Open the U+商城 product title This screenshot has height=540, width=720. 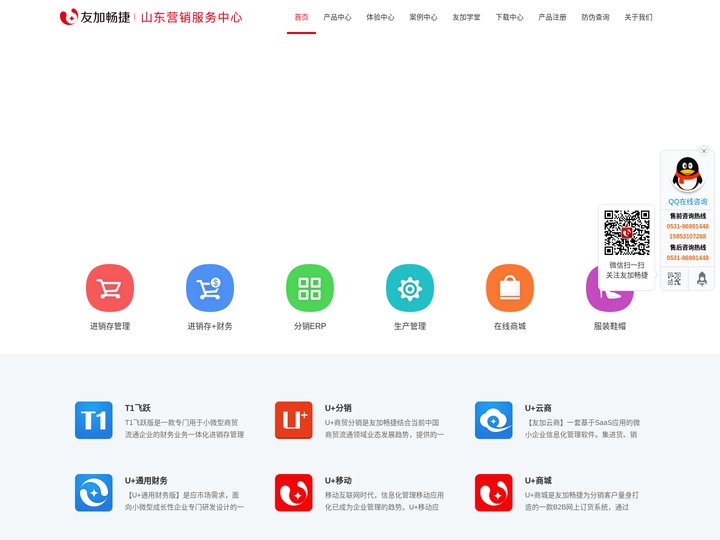(538, 480)
